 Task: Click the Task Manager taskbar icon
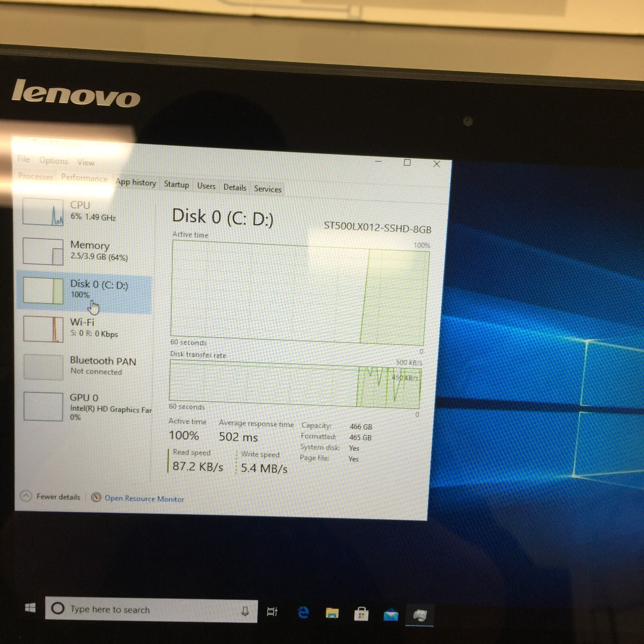click(x=420, y=615)
